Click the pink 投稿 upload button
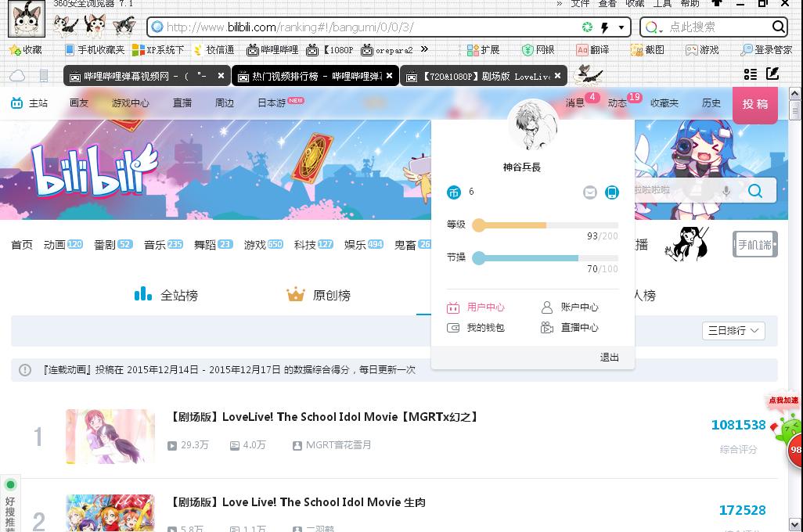This screenshot has width=803, height=532. [x=755, y=105]
